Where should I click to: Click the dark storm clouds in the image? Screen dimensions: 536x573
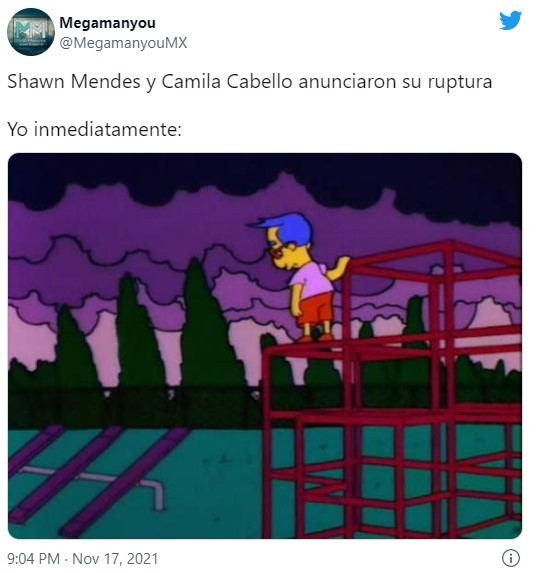point(265,183)
